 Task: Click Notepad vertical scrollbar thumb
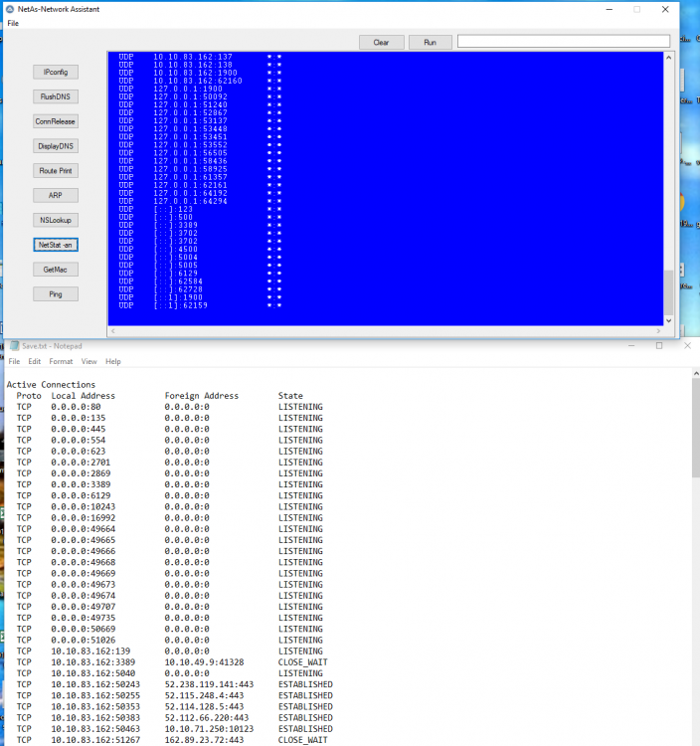tap(696, 428)
